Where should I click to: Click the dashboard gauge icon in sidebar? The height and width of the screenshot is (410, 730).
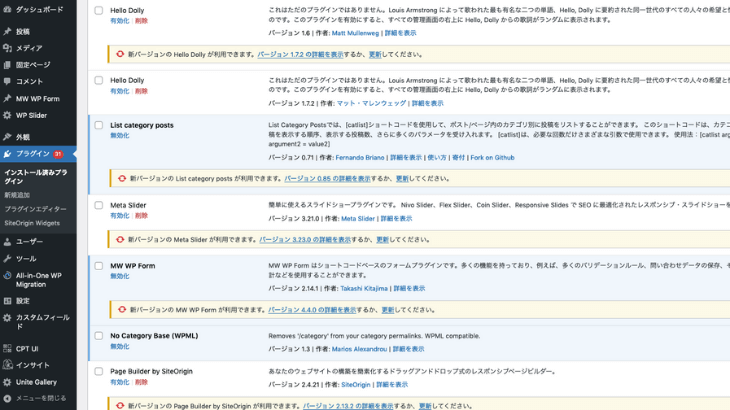tap(7, 9)
